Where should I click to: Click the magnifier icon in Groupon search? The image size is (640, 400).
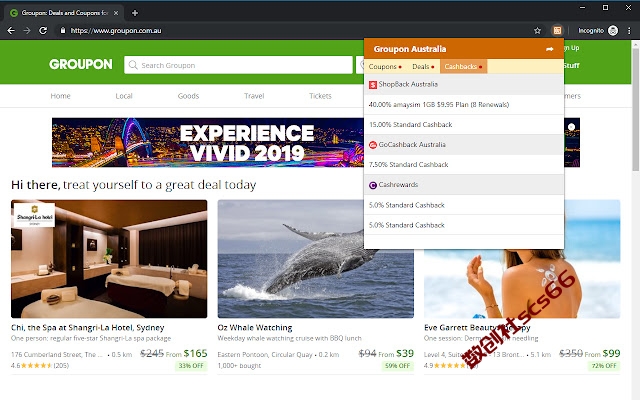point(133,65)
